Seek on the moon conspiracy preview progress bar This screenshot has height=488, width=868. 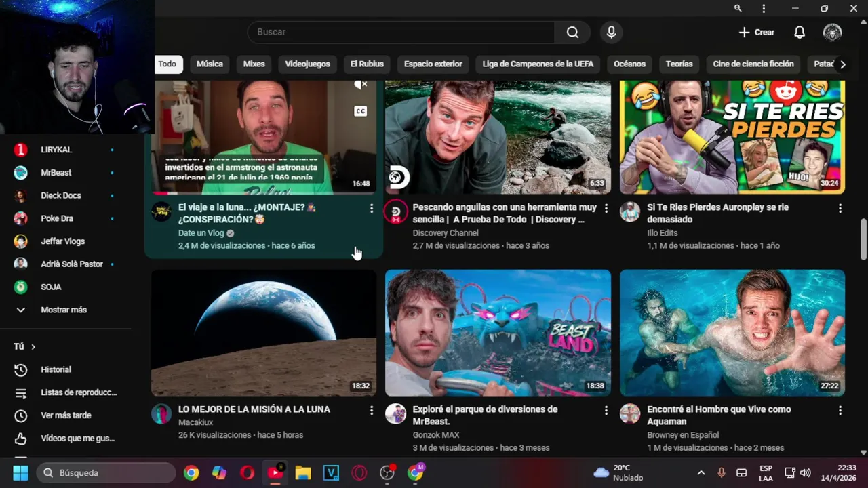(263, 193)
